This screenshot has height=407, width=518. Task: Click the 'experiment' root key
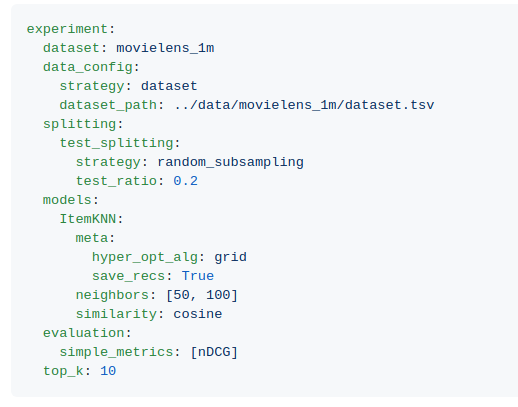tap(67, 29)
